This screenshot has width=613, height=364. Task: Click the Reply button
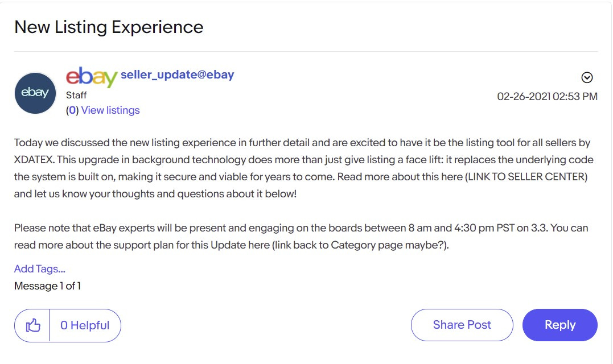560,325
